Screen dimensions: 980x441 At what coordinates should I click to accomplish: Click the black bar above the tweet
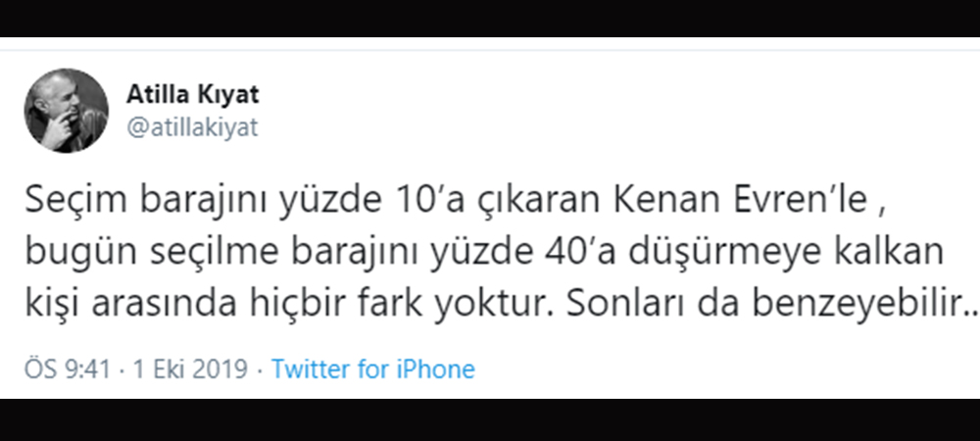click(x=490, y=18)
